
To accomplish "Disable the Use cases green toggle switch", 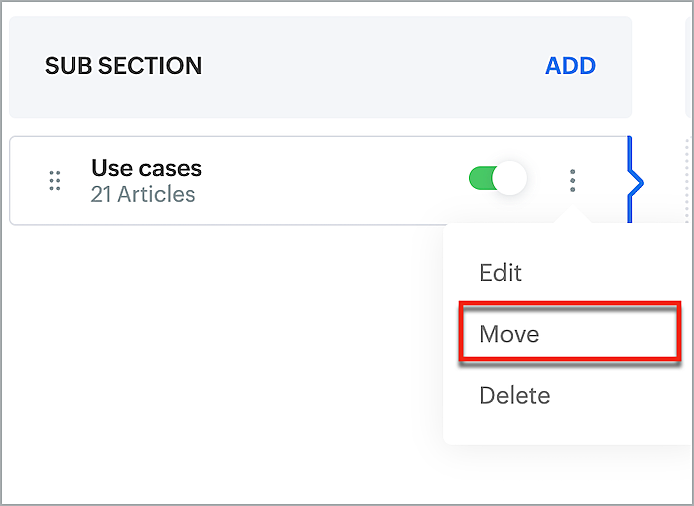I will tap(497, 180).
